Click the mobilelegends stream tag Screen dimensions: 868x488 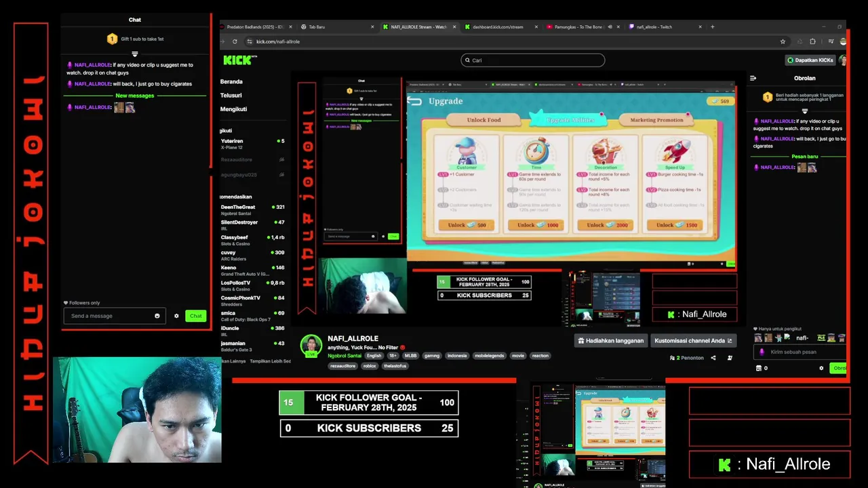pyautogui.click(x=489, y=356)
